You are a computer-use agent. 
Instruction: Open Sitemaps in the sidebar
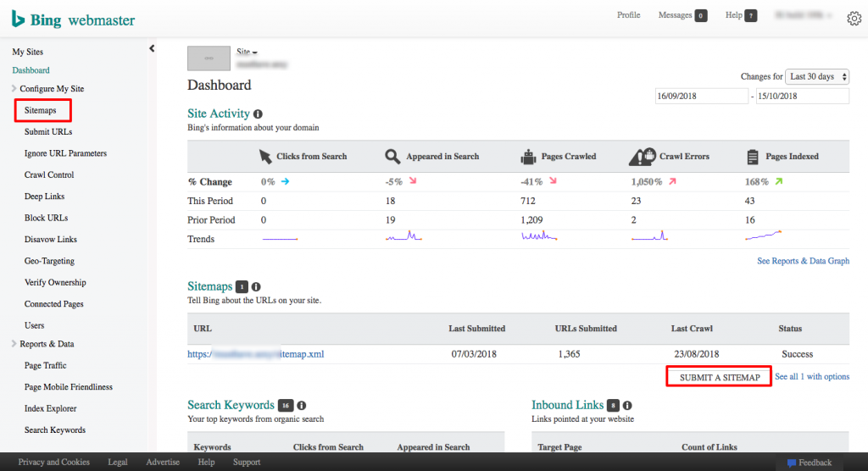coord(41,110)
